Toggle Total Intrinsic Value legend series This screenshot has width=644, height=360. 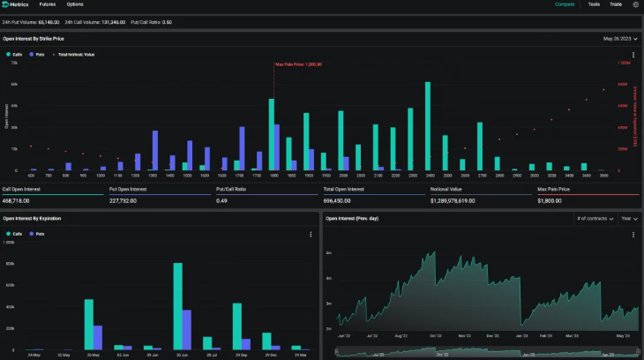pos(73,54)
